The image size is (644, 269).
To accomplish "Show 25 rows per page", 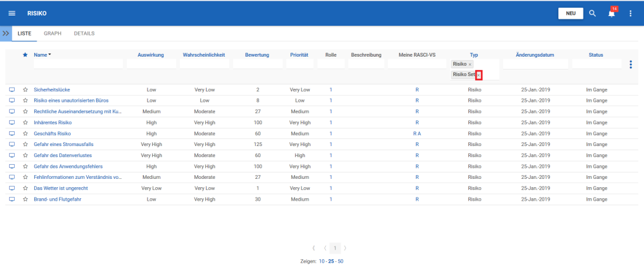I will click(331, 261).
